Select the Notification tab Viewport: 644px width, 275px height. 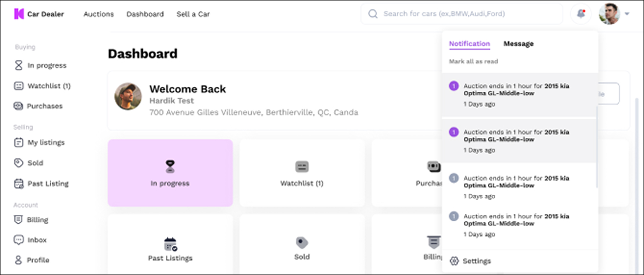pyautogui.click(x=469, y=43)
